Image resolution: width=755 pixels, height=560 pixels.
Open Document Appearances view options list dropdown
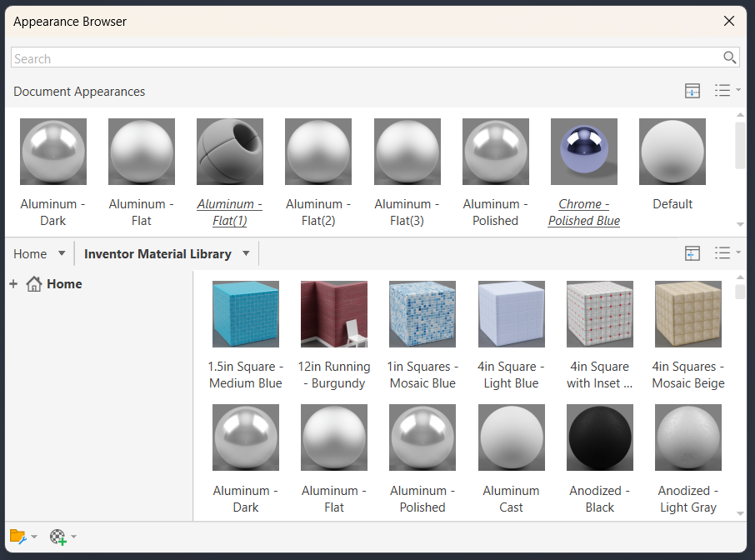click(x=727, y=91)
